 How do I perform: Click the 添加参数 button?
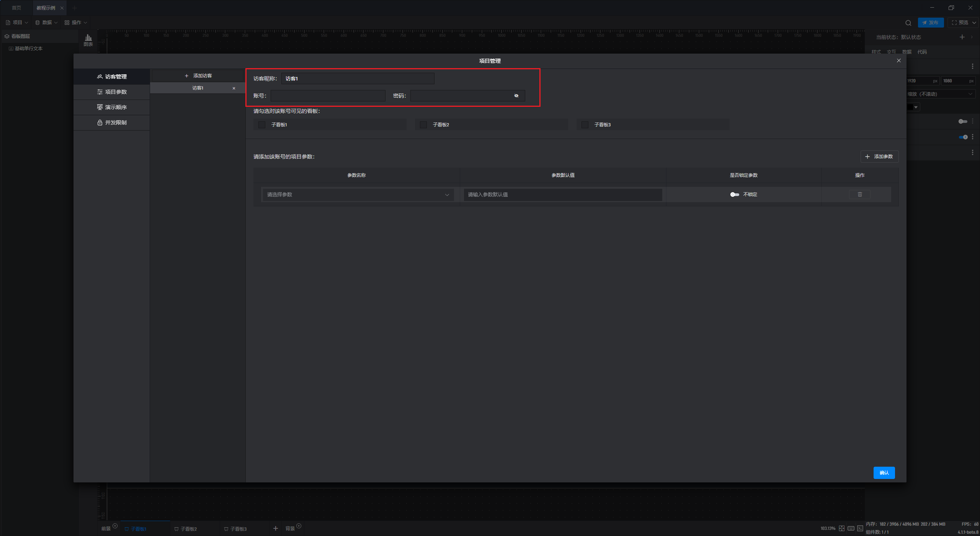click(879, 157)
